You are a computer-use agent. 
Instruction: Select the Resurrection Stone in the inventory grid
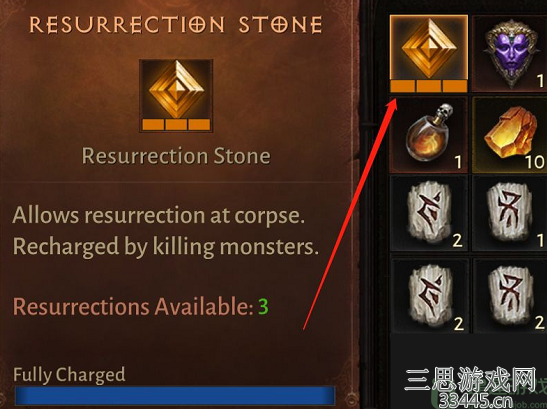pos(429,54)
